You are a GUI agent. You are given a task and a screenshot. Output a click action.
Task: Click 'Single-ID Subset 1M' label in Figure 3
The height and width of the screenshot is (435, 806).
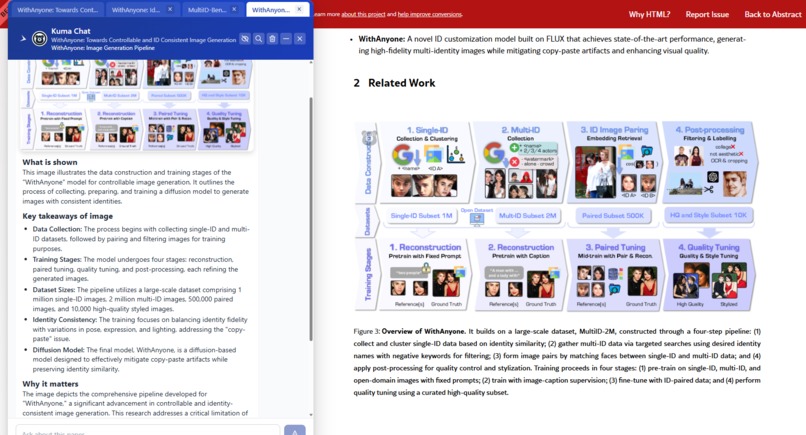[x=421, y=215]
